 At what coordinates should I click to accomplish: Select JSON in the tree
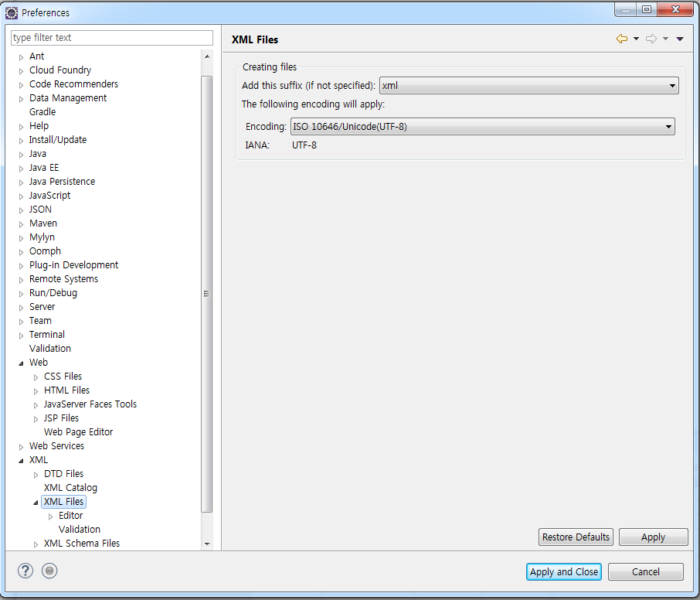pyautogui.click(x=40, y=209)
